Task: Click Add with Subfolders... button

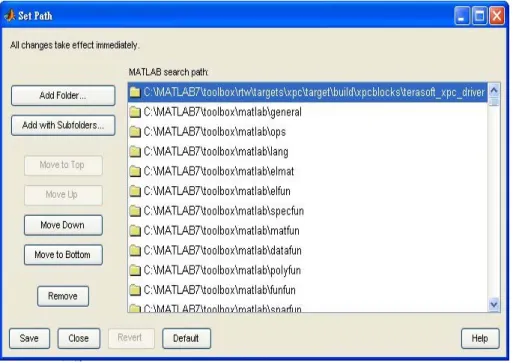Action: [x=63, y=125]
